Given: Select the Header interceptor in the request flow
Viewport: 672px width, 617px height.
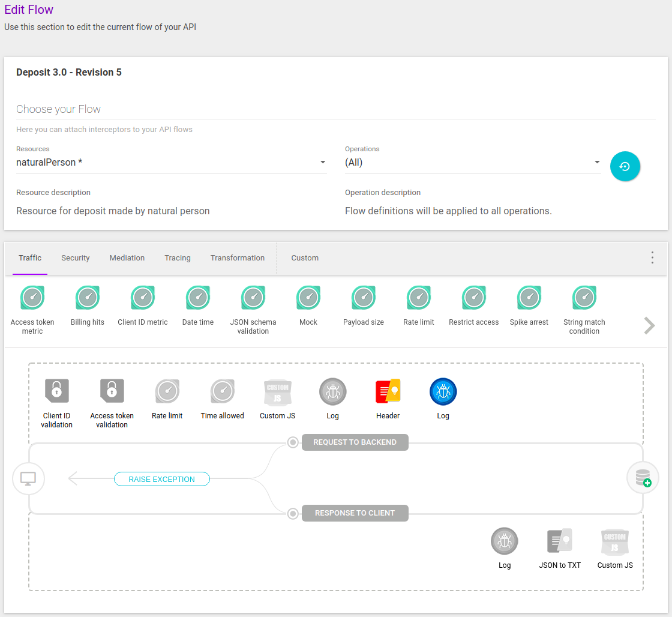Looking at the screenshot, I should point(388,391).
